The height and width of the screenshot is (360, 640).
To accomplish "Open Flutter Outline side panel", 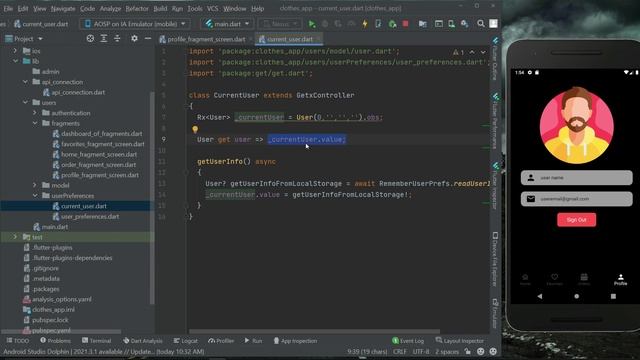I will click(495, 59).
